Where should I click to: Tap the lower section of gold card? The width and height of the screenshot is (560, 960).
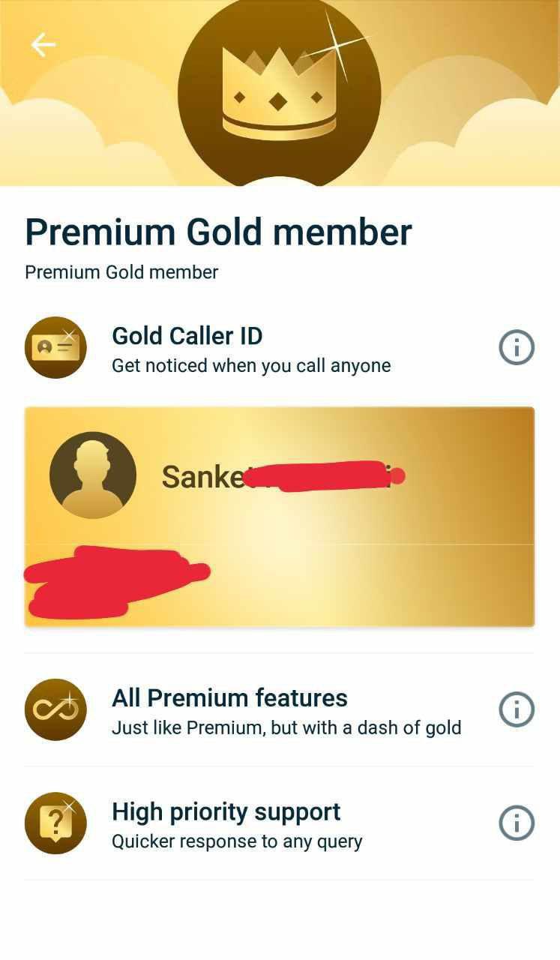coord(280,586)
